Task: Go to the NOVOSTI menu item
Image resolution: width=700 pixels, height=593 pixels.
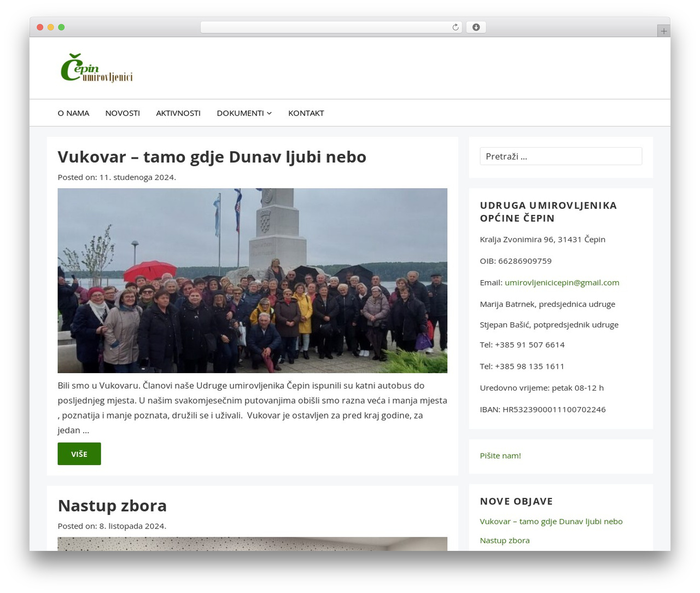Action: pyautogui.click(x=122, y=113)
